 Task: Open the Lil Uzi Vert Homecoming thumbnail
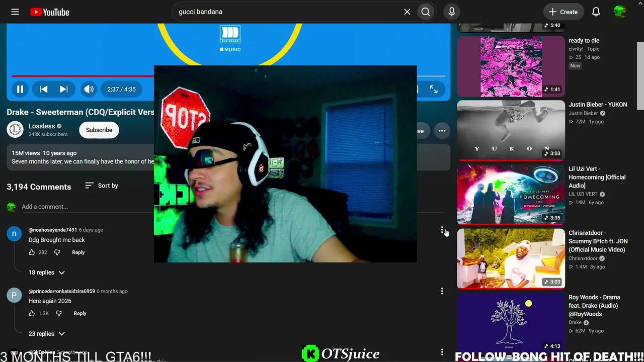(511, 195)
